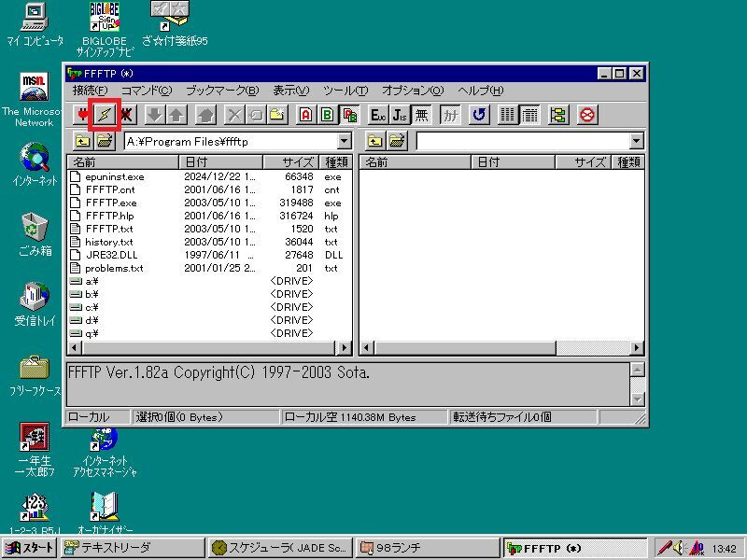Click the red plug Connect toolbar icon

click(83, 115)
